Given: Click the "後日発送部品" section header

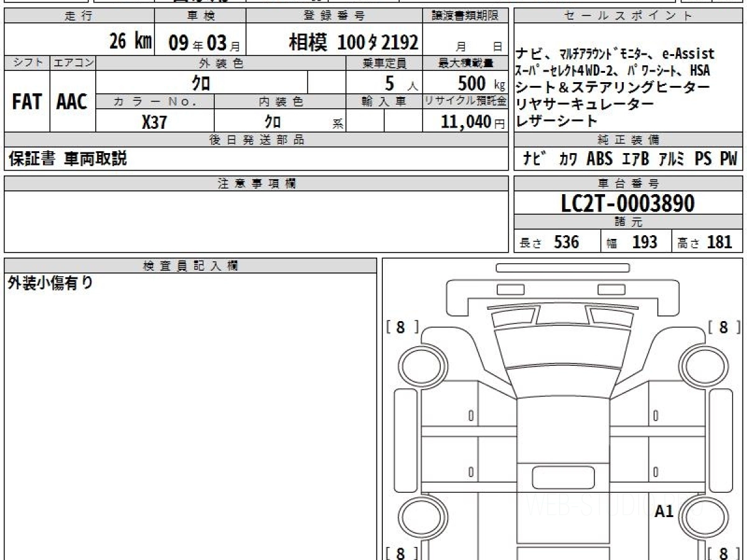Looking at the screenshot, I should click(256, 140).
